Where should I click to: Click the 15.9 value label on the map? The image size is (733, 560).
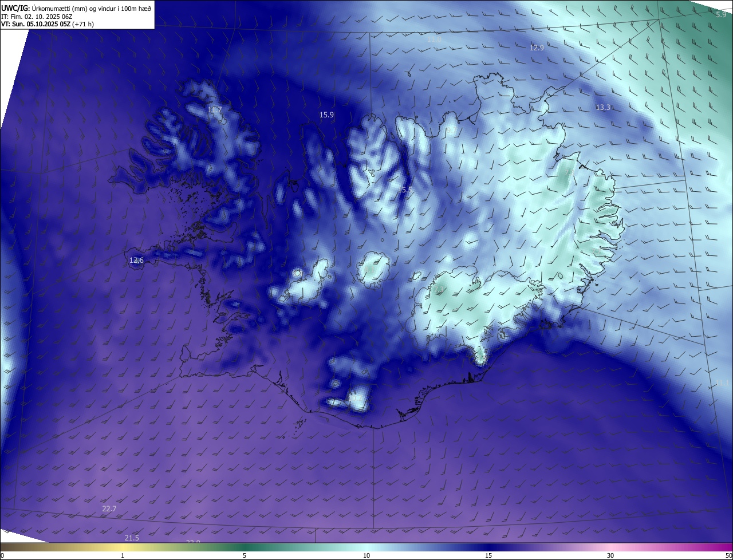[x=326, y=115]
